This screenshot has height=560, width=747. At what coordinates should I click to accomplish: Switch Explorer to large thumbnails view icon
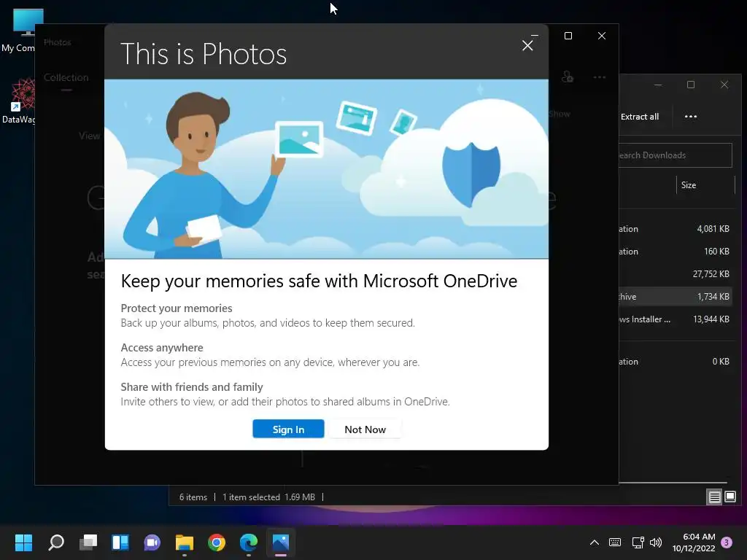[729, 497]
